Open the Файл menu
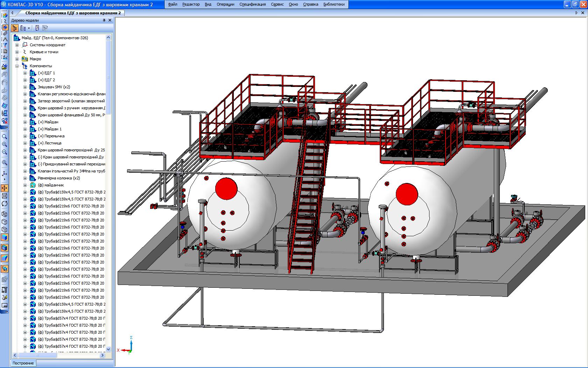 click(173, 4)
